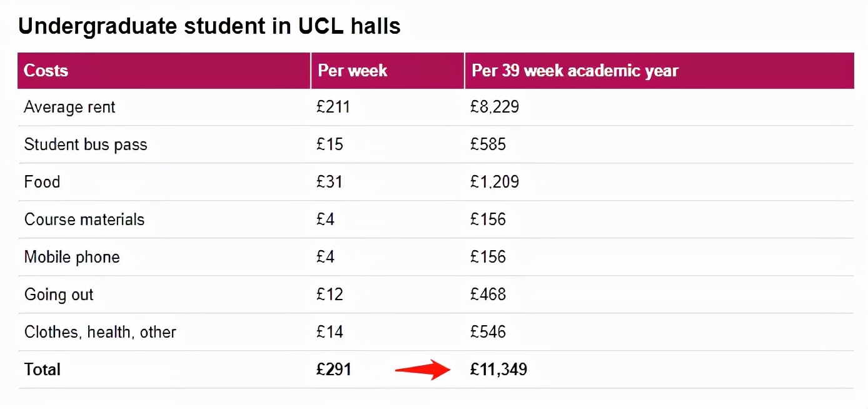Click the bold 'Total' row label
Viewport: 868px width, 409px height.
click(x=43, y=370)
